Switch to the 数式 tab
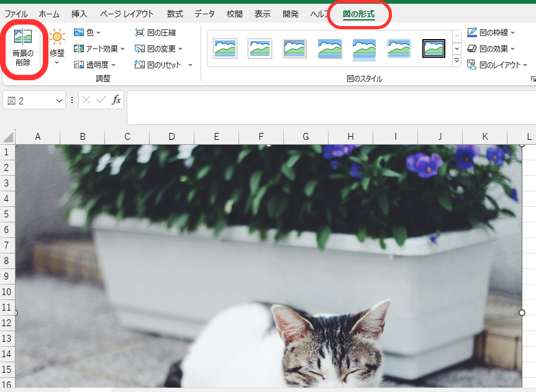 (x=175, y=14)
